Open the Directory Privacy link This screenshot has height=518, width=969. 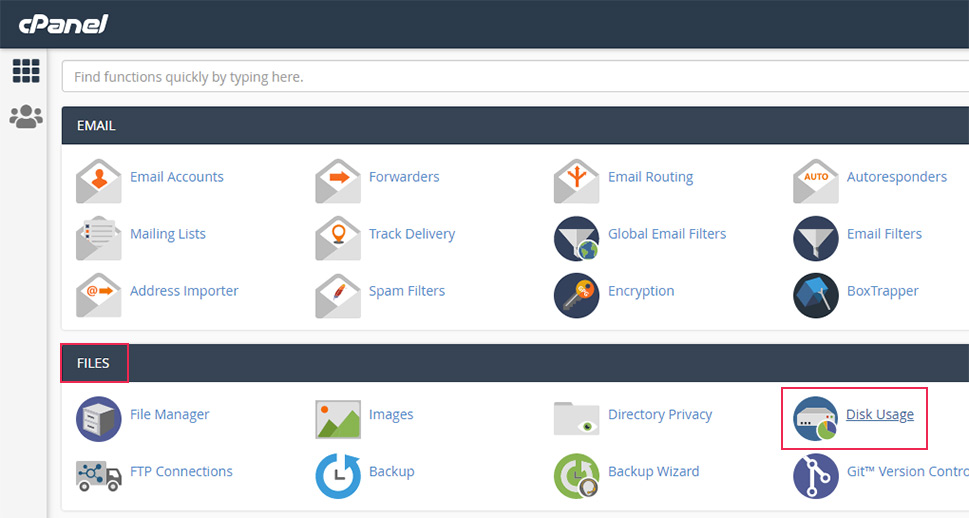pos(660,415)
